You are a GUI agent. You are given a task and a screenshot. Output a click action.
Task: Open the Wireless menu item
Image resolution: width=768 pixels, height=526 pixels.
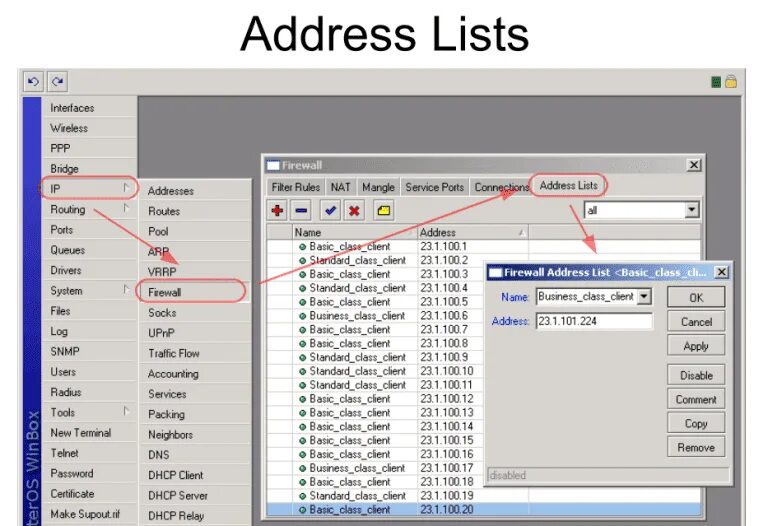tap(89, 128)
